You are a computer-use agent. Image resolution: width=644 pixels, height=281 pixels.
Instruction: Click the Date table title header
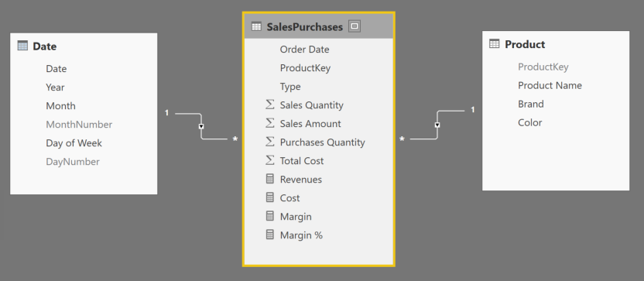(x=44, y=46)
